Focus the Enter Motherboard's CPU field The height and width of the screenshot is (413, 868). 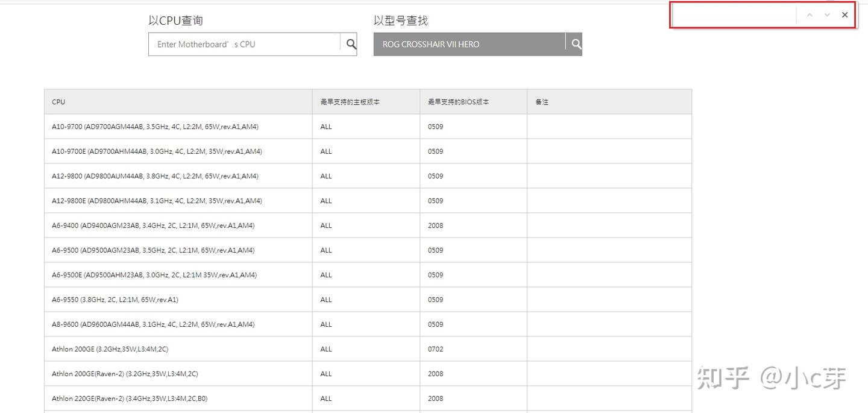(244, 44)
